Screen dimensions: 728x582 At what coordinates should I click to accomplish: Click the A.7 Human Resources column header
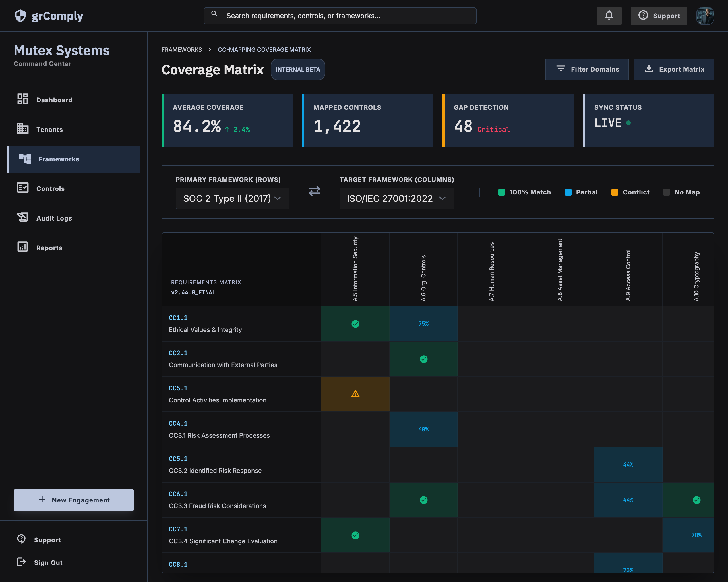(492, 269)
